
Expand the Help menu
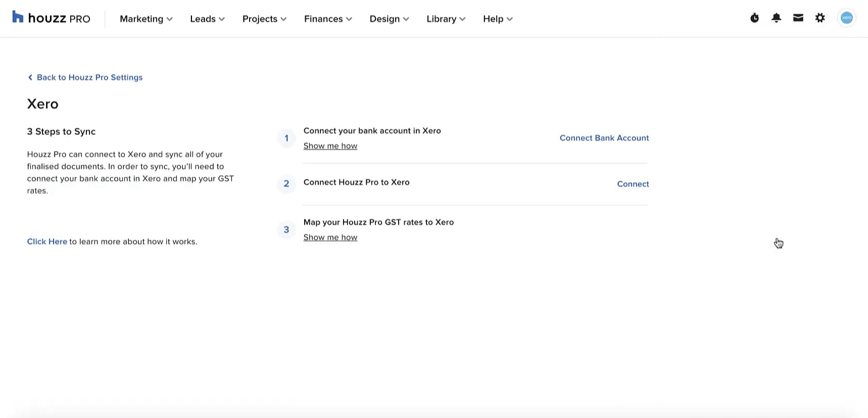pos(498,19)
